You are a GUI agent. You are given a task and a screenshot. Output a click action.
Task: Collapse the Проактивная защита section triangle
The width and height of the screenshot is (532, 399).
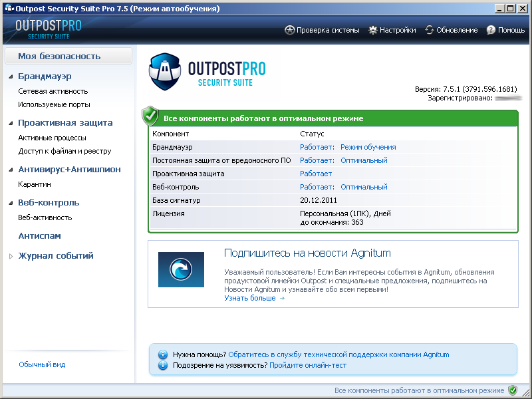(x=11, y=123)
